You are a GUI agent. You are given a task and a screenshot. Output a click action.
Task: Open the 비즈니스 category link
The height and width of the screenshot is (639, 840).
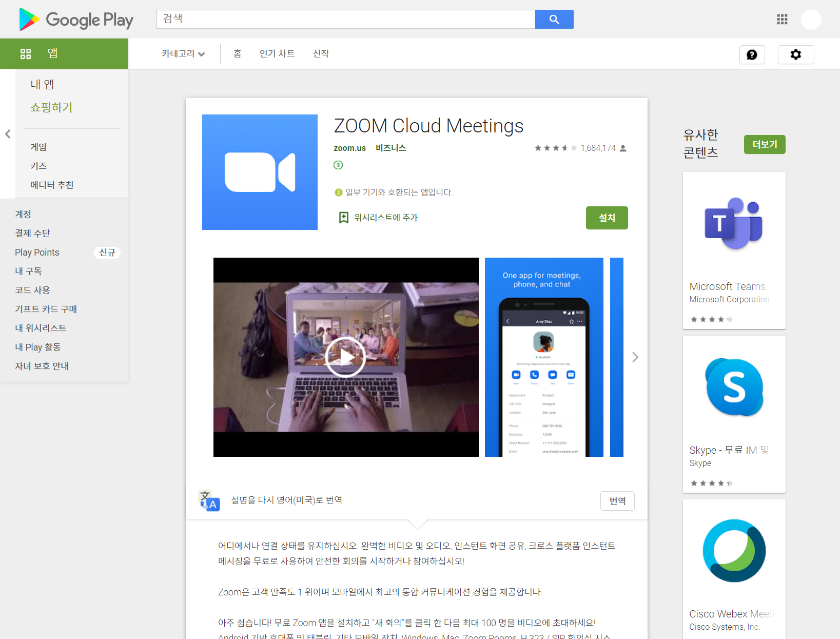pos(390,148)
